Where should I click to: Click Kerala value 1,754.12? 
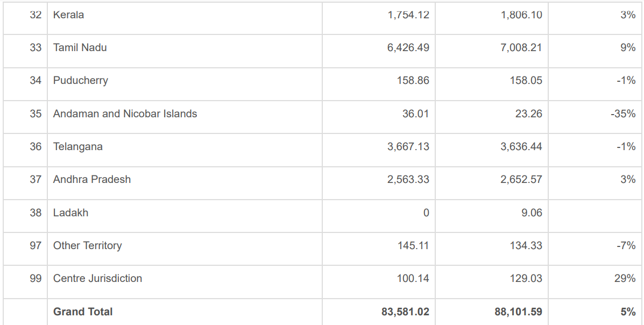click(408, 15)
